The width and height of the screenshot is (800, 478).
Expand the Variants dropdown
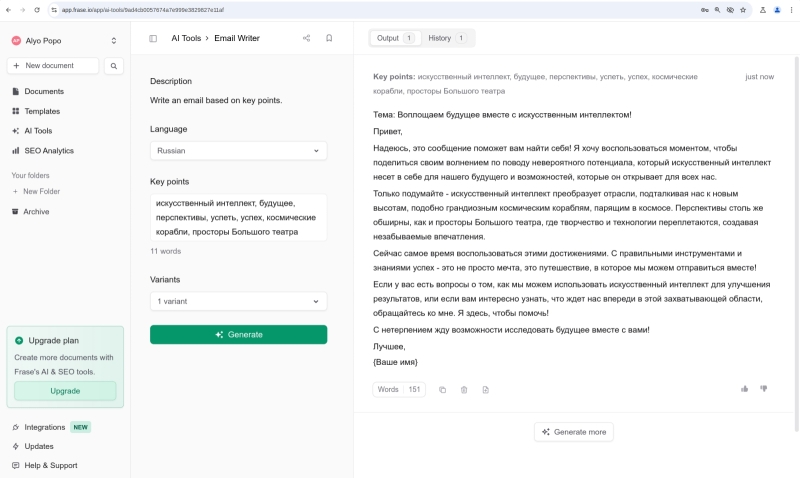pyautogui.click(x=238, y=301)
